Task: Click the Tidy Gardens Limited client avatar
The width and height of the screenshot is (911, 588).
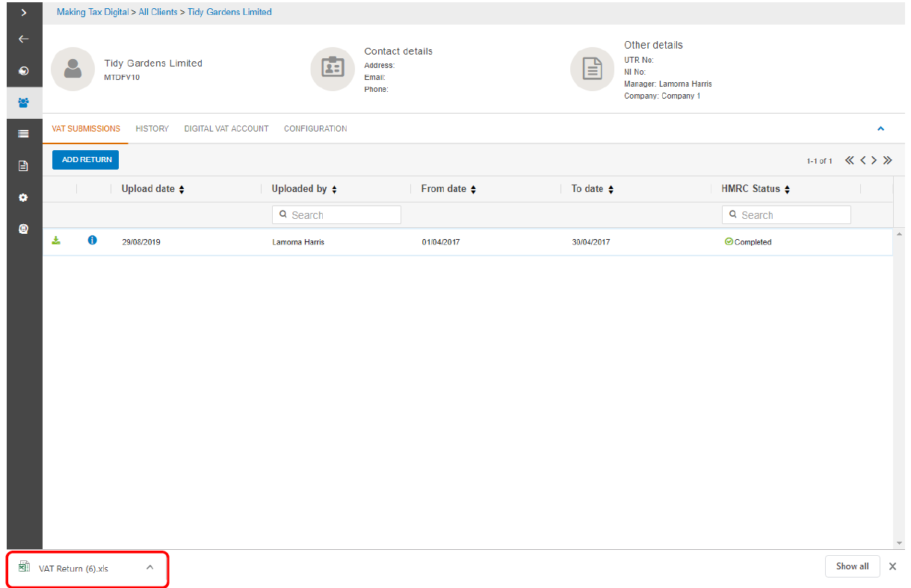Action: click(72, 69)
